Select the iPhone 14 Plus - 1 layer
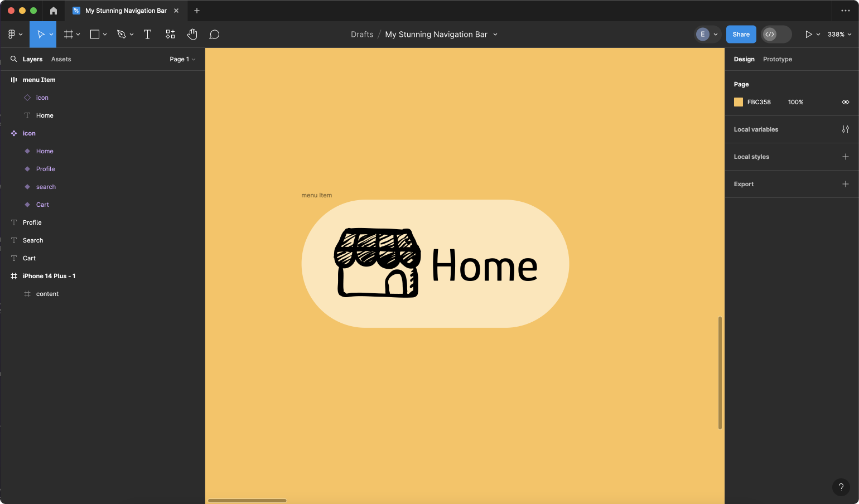Screen dimensions: 859x504 click(x=49, y=276)
